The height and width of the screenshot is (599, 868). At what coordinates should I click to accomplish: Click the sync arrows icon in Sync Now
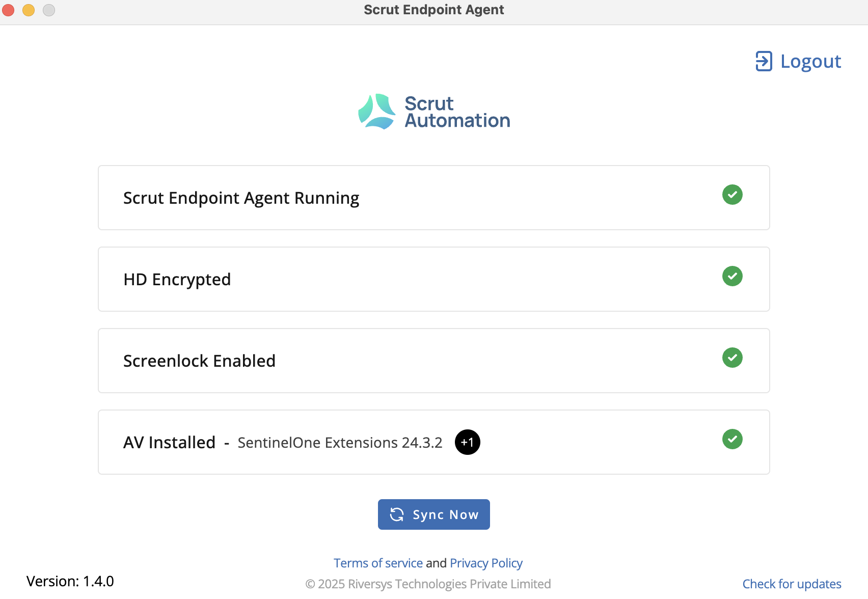397,514
